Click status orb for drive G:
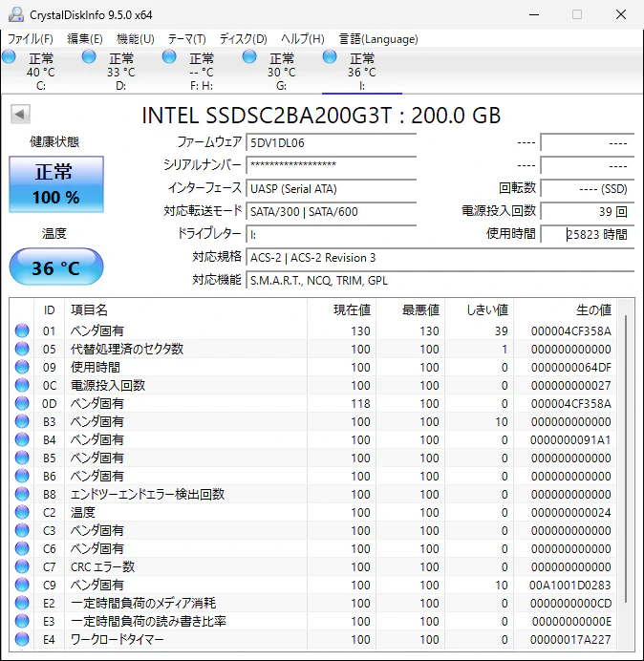This screenshot has width=644, height=661. pos(249,56)
